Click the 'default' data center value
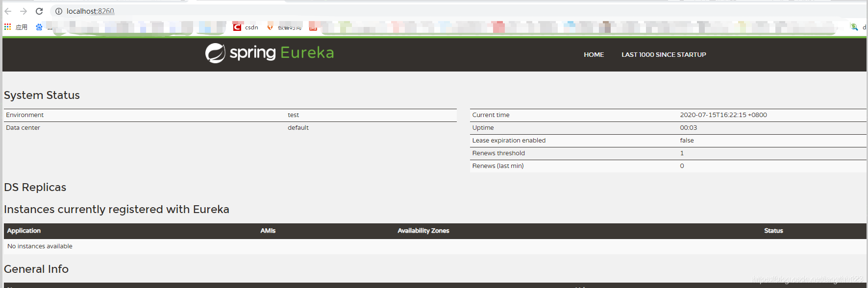Screen dimensions: 868x288 tap(298, 128)
